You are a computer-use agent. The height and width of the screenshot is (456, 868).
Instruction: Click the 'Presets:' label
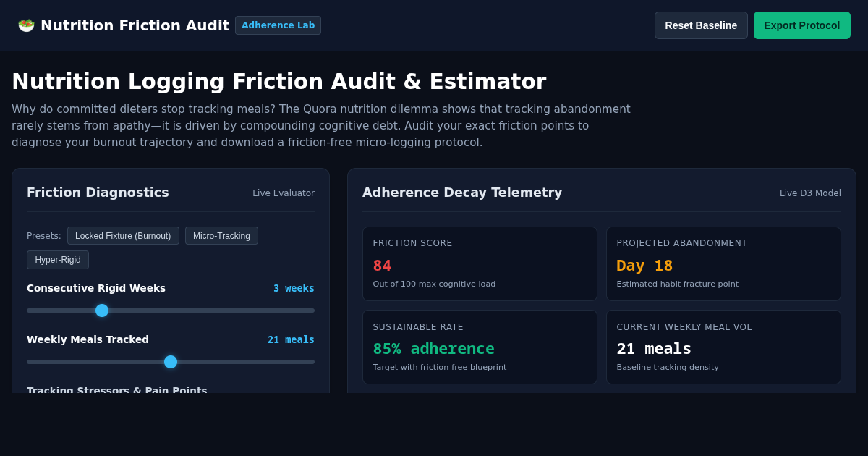click(44, 236)
